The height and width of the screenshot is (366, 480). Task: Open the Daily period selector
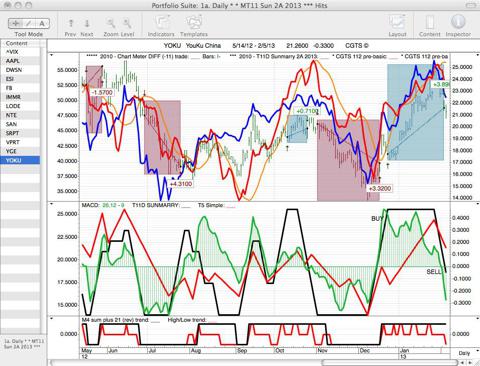[464, 353]
